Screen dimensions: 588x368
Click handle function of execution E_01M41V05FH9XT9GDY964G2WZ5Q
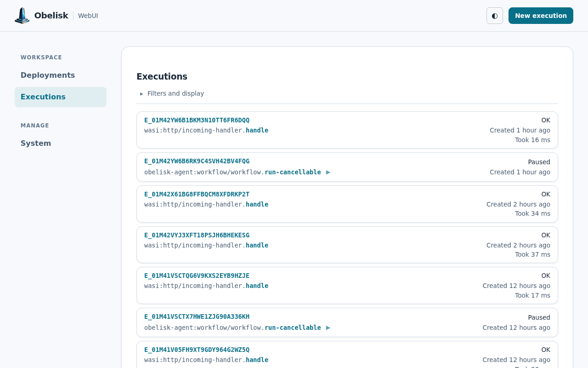click(x=257, y=360)
